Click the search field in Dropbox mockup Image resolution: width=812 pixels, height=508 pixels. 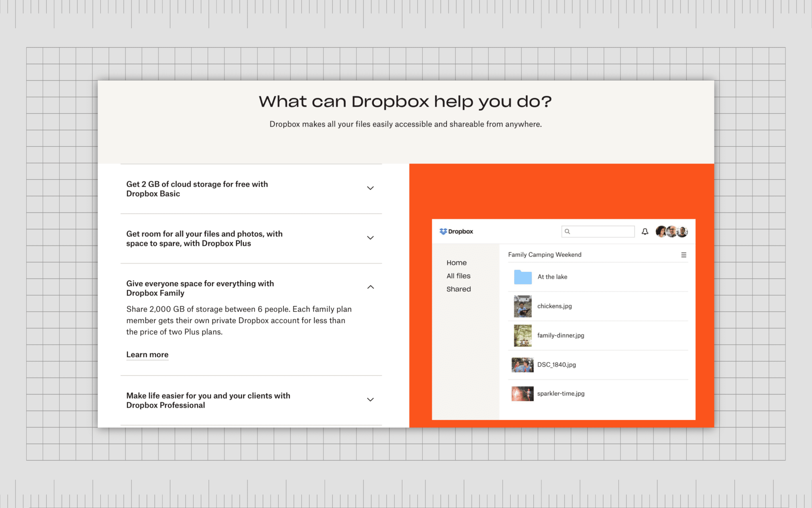[598, 231]
